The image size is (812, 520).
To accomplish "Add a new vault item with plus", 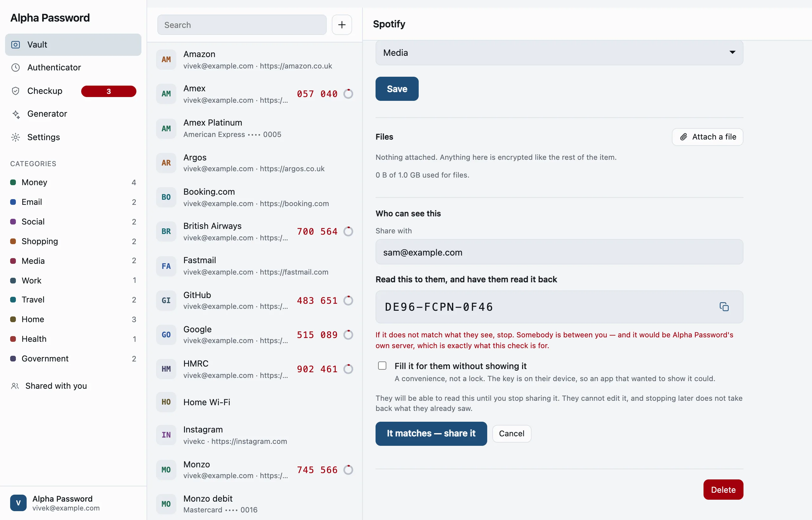I will tap(342, 25).
